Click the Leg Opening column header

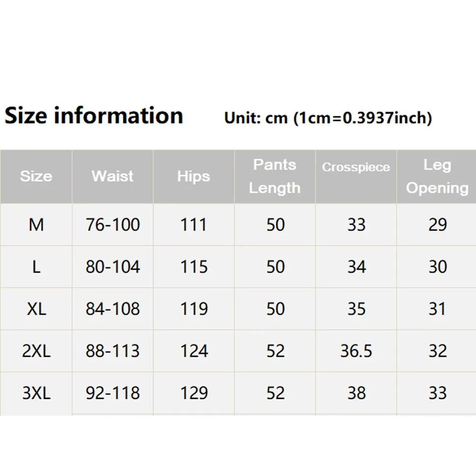click(437, 176)
